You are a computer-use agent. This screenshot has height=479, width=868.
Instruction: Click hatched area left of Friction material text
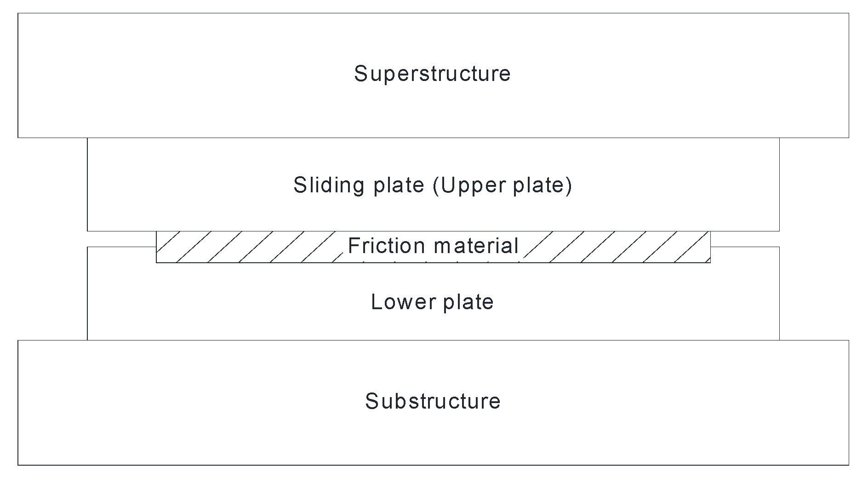click(248, 247)
